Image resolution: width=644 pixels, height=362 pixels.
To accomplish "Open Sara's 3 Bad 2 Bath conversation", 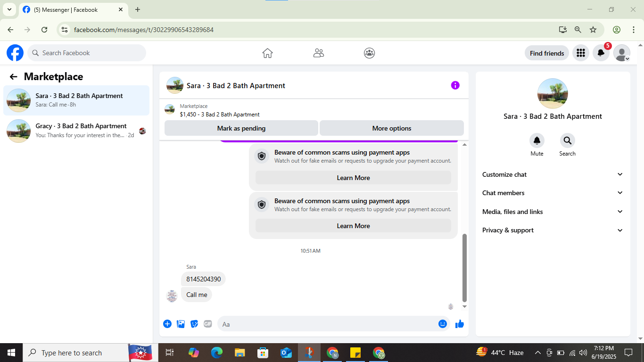I will (76, 100).
